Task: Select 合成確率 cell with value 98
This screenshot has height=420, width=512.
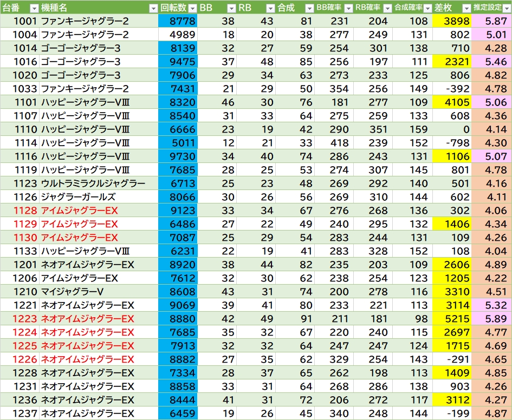Action: [x=413, y=319]
